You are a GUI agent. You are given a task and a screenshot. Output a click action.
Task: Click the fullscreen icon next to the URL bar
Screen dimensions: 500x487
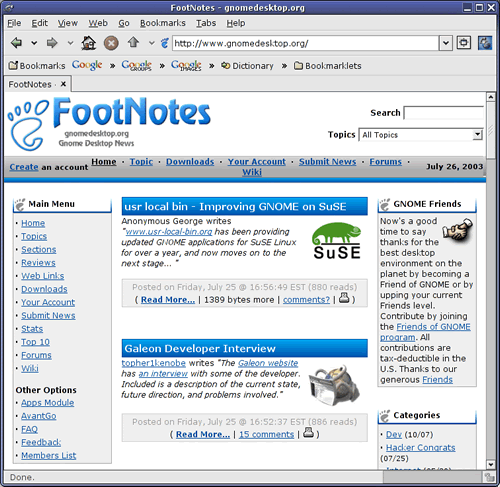[463, 43]
